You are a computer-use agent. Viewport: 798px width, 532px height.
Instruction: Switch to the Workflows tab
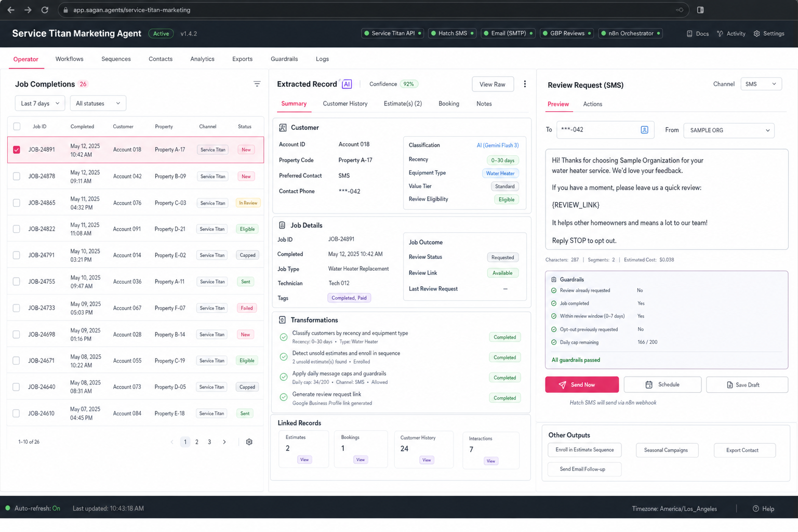click(70, 59)
